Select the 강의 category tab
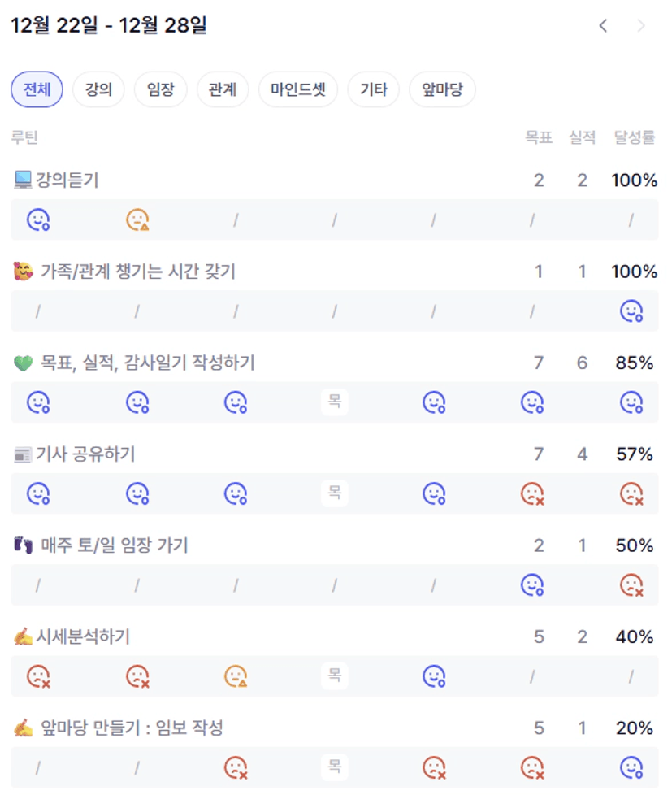The height and width of the screenshot is (808, 672). [98, 89]
